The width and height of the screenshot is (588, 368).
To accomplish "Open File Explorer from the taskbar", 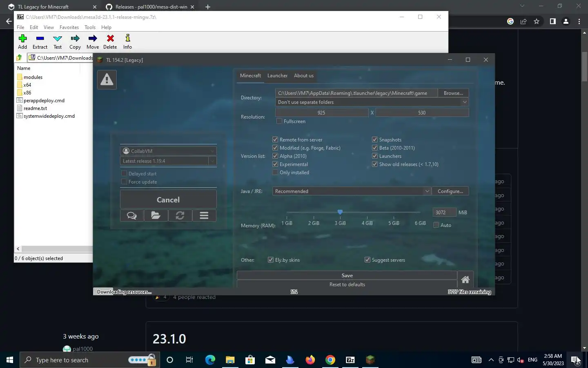I will point(230,360).
